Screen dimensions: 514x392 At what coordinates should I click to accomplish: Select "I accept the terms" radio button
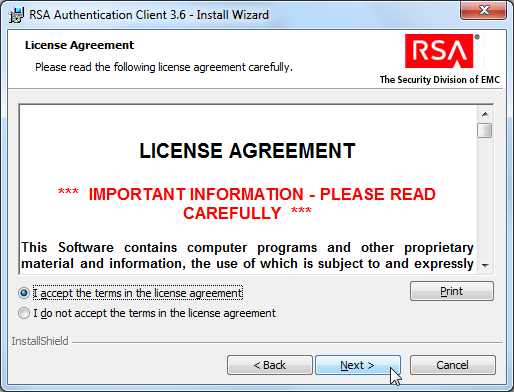[24, 293]
